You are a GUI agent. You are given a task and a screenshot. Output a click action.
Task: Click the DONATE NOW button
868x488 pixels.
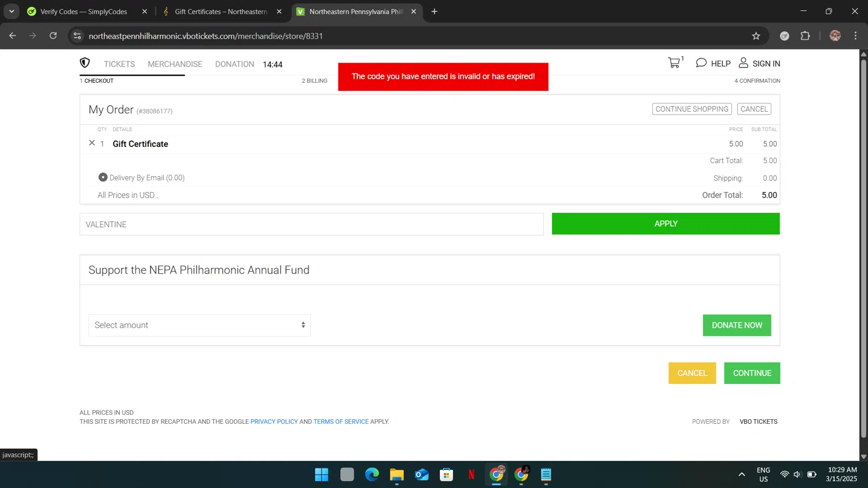(x=737, y=326)
